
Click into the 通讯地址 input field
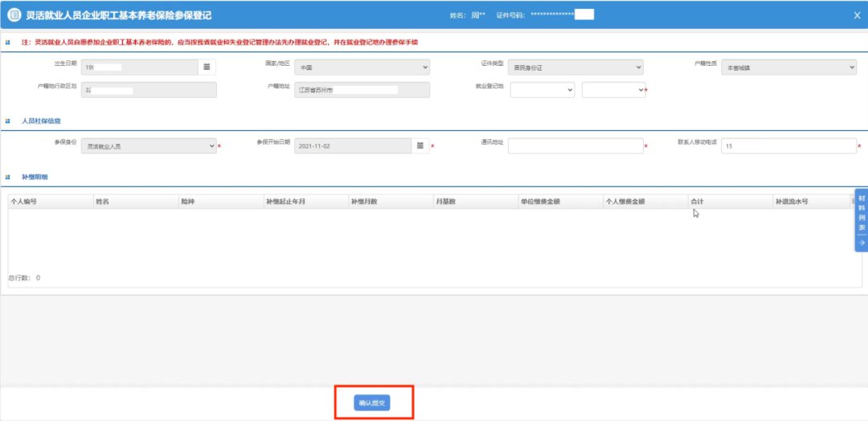575,146
